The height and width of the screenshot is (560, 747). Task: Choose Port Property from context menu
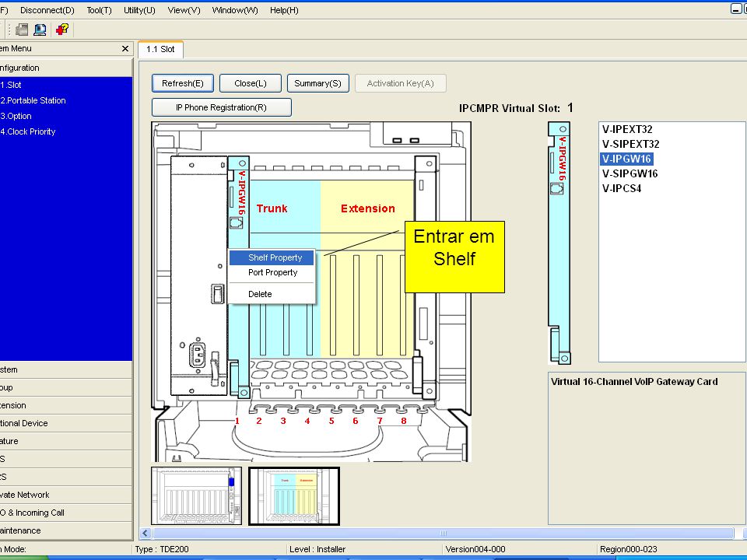(x=272, y=272)
